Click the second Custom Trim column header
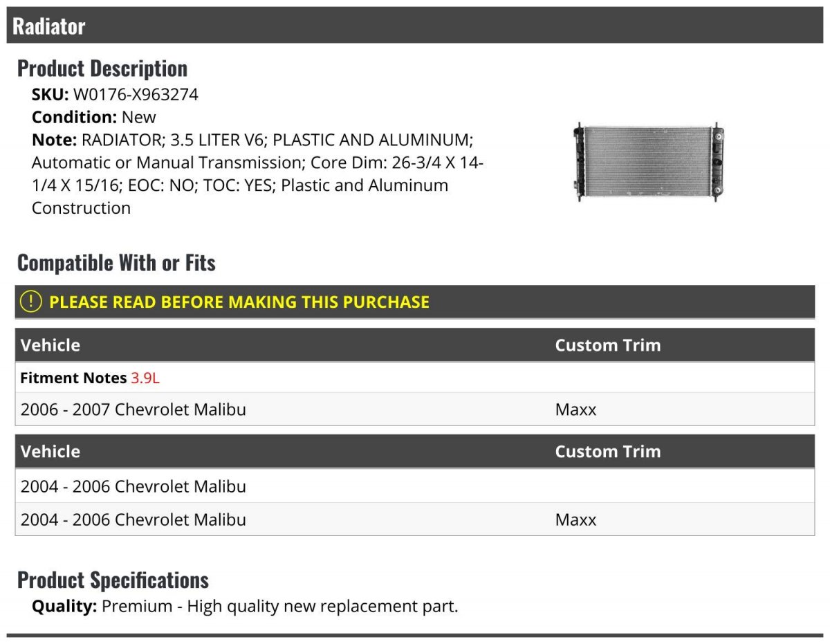Image resolution: width=830 pixels, height=644 pixels. tap(608, 452)
